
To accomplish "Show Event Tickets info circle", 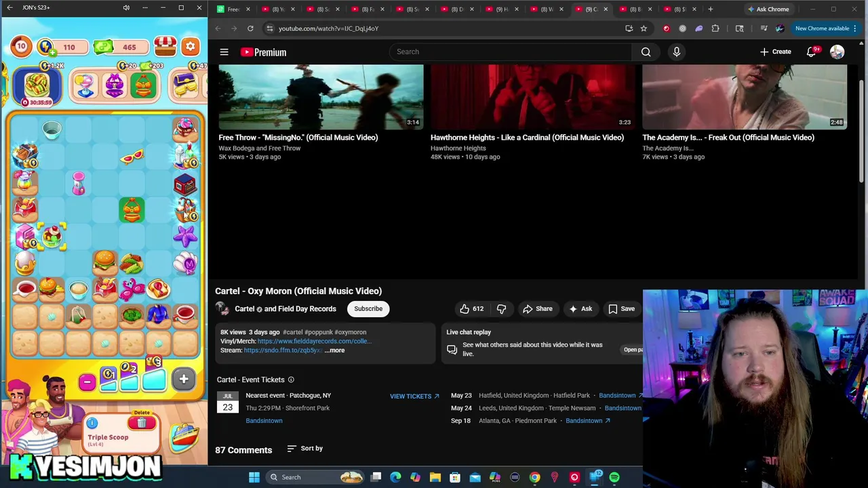I will [x=291, y=380].
